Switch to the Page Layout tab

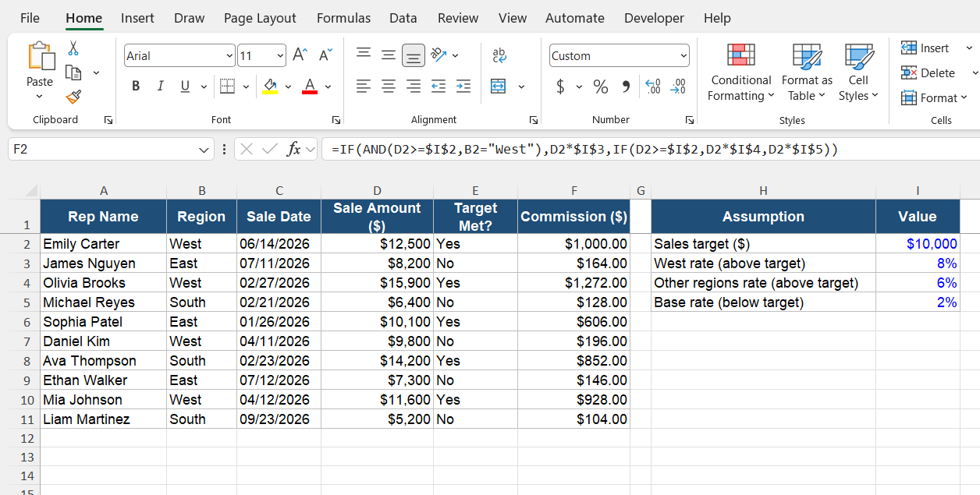(260, 17)
